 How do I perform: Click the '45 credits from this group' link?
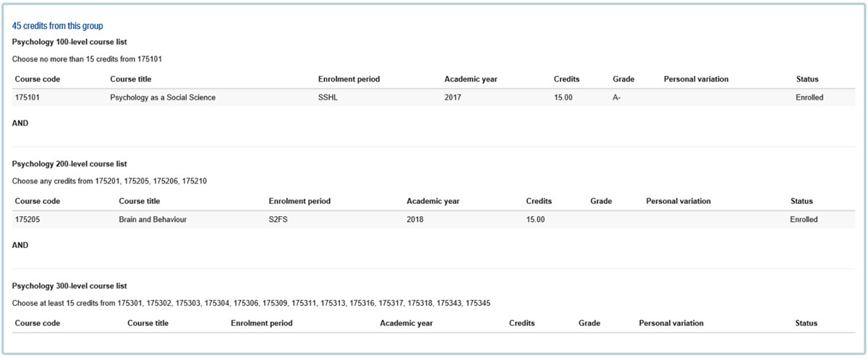click(57, 26)
